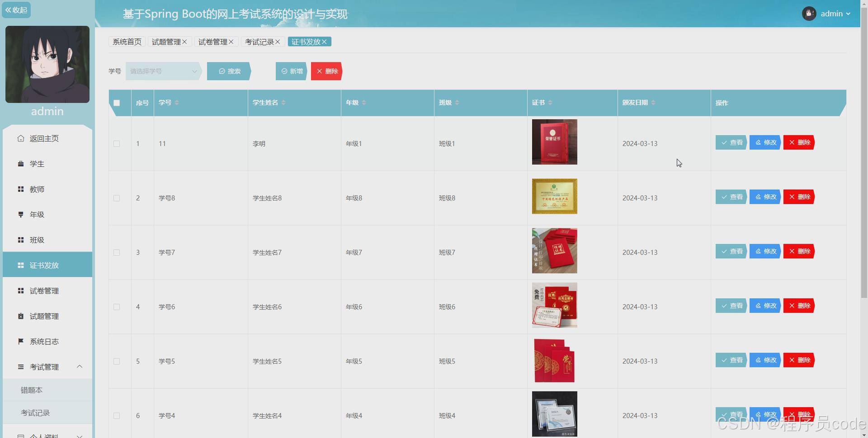Open 教师 in the sidebar menu
The height and width of the screenshot is (438, 868).
(47, 189)
